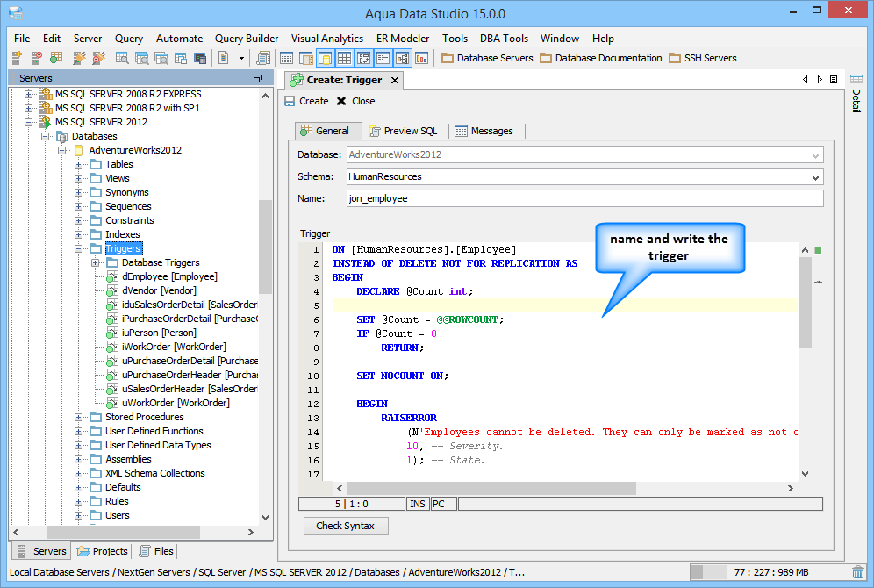Click the Name field containing jon_employee
The width and height of the screenshot is (874, 588).
click(x=584, y=198)
